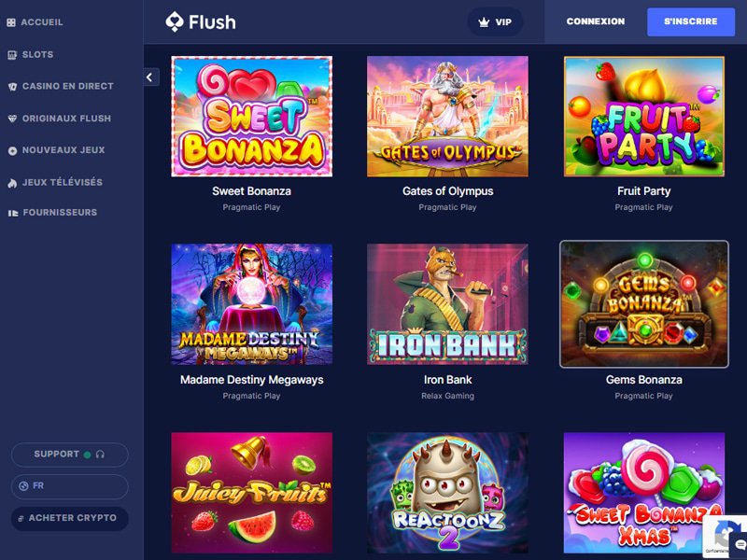Click the Originaux Flush diamond icon

pos(12,119)
